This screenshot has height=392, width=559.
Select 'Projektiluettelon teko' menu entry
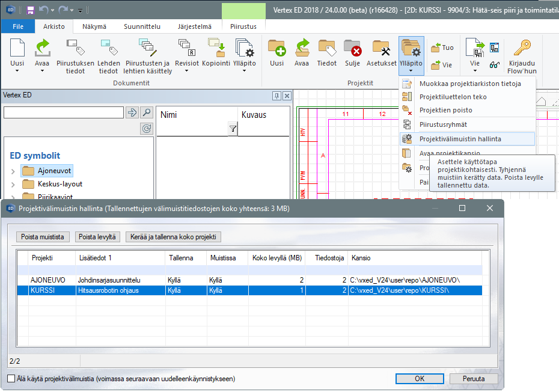[453, 97]
